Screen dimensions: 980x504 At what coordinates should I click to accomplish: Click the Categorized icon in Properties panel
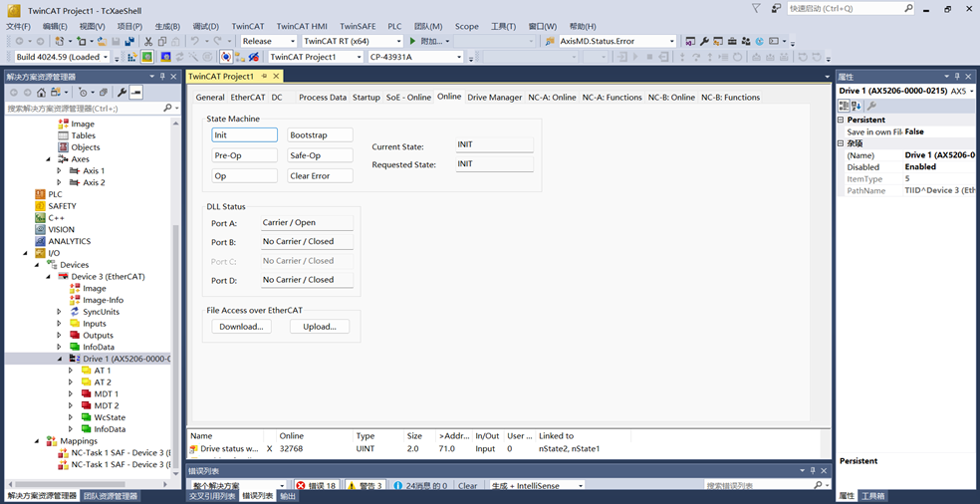coord(844,106)
